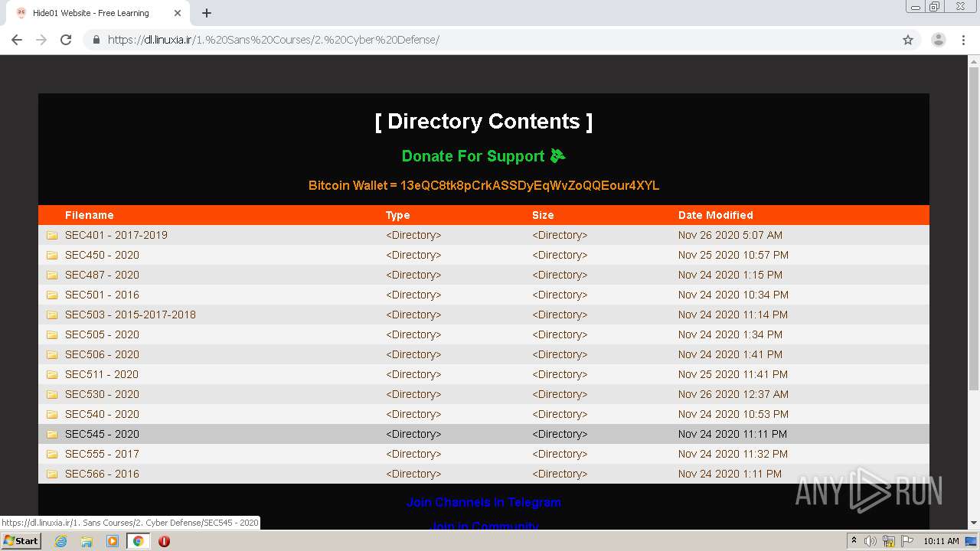Click the padlock site info icon
980x551 pixels.
click(x=96, y=40)
